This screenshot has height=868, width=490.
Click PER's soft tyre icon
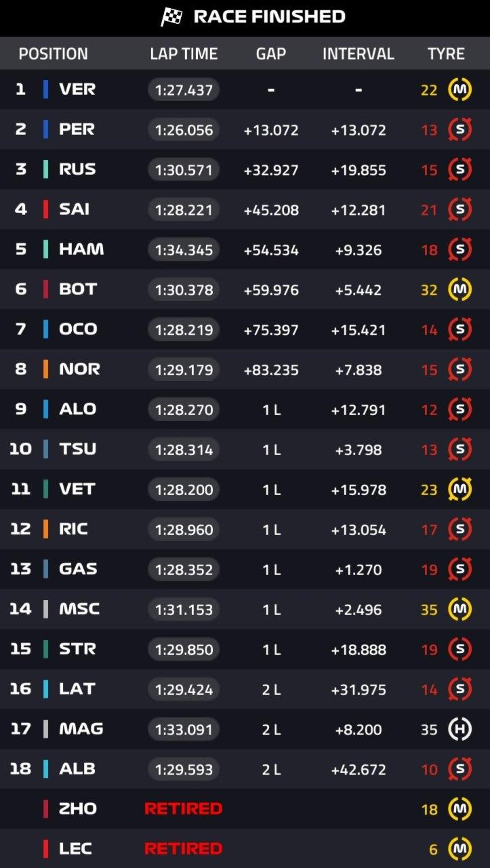(x=460, y=129)
